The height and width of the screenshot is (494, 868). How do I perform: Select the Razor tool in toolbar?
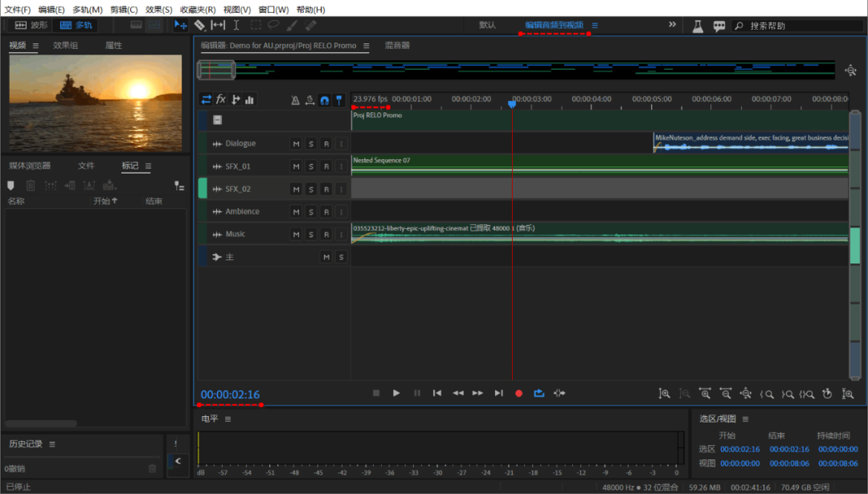199,25
